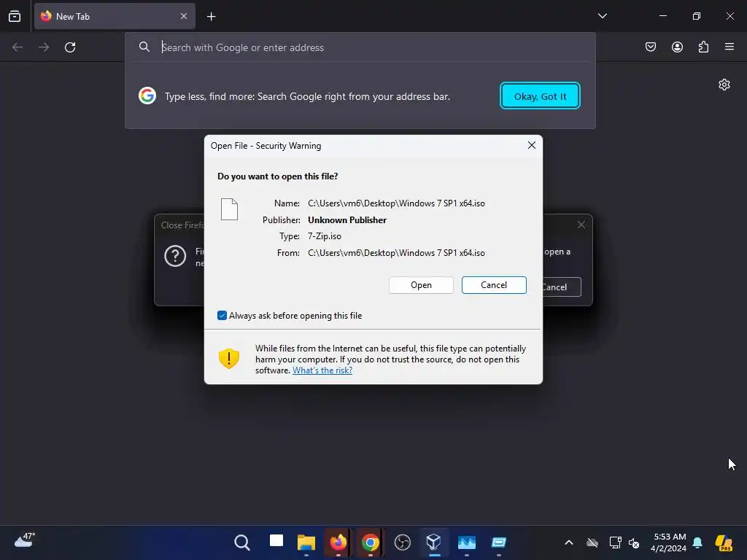
Task: Open OBS Studio from the taskbar
Action: point(403,542)
